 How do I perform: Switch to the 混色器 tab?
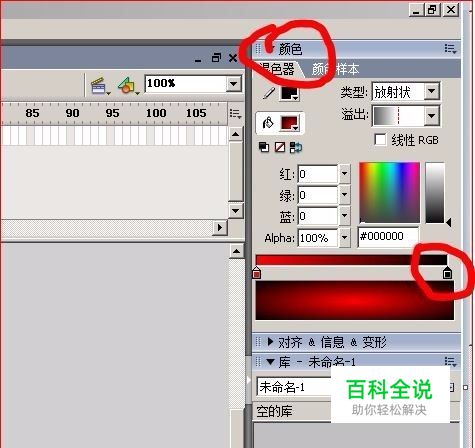(276, 69)
